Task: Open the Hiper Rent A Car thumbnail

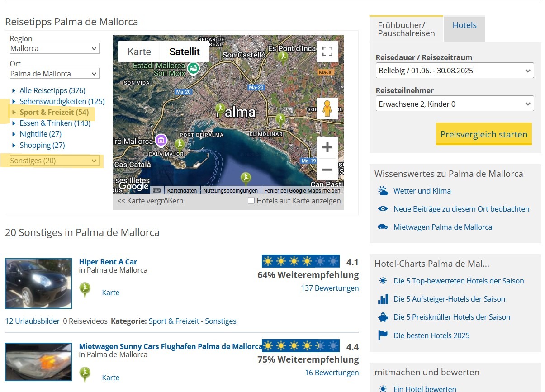Action: 38,283
